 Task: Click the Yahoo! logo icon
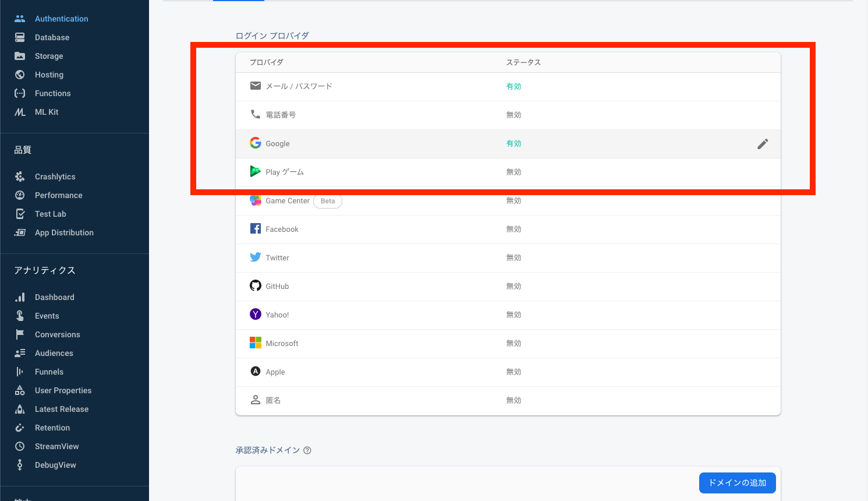[256, 315]
